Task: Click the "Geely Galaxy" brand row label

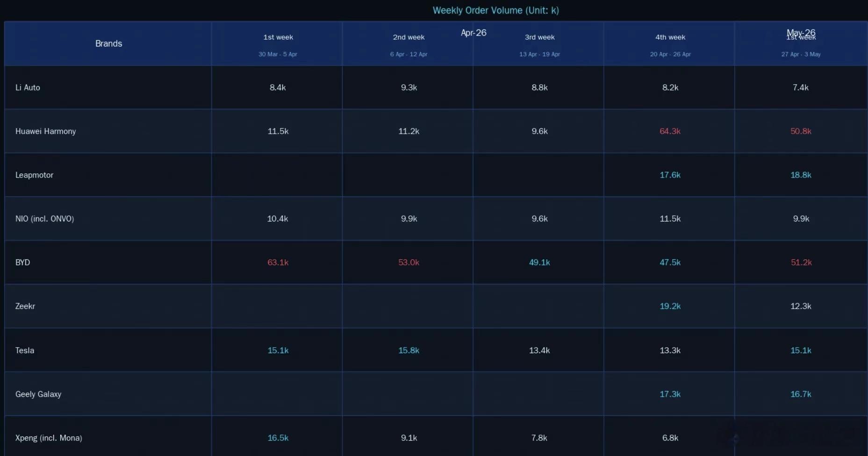Action: (38, 394)
